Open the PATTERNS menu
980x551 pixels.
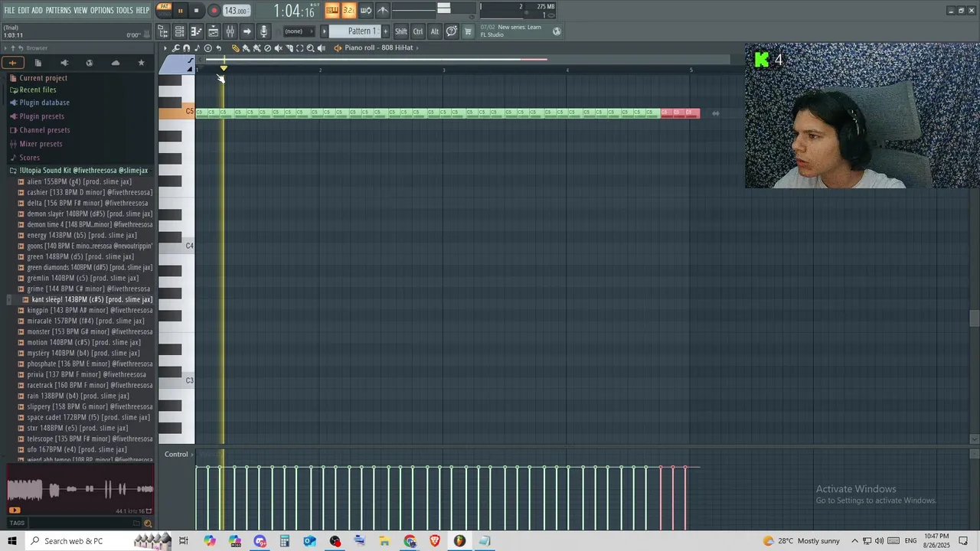58,11
